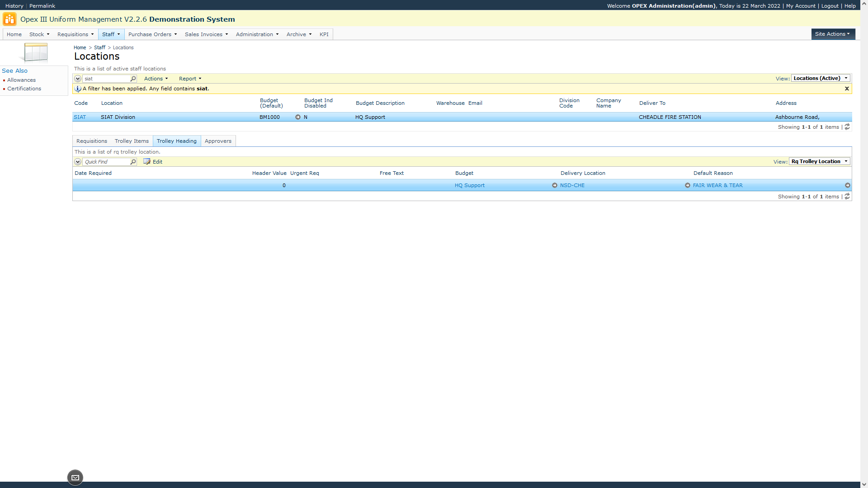Screen dimensions: 868x488
Task: Click the Quick Find magnifier icon
Action: [x=133, y=162]
